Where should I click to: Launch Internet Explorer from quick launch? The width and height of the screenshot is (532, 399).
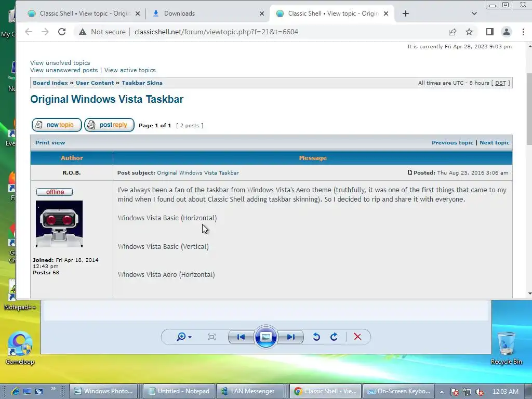[15, 391]
